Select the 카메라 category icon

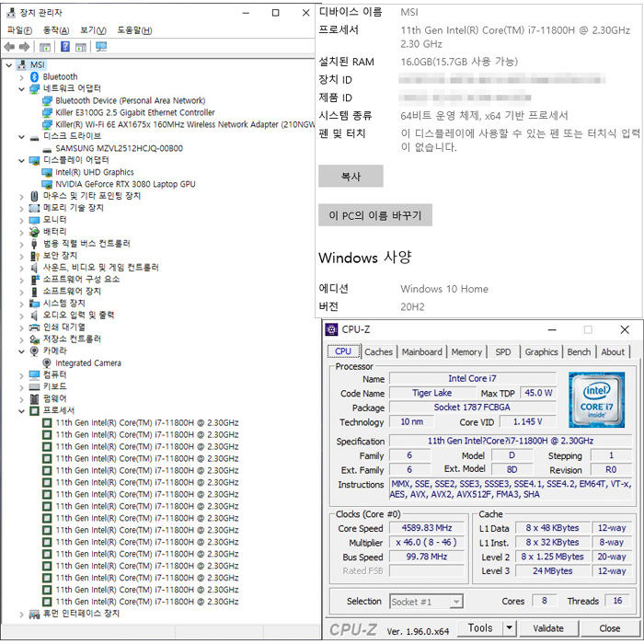(35, 351)
